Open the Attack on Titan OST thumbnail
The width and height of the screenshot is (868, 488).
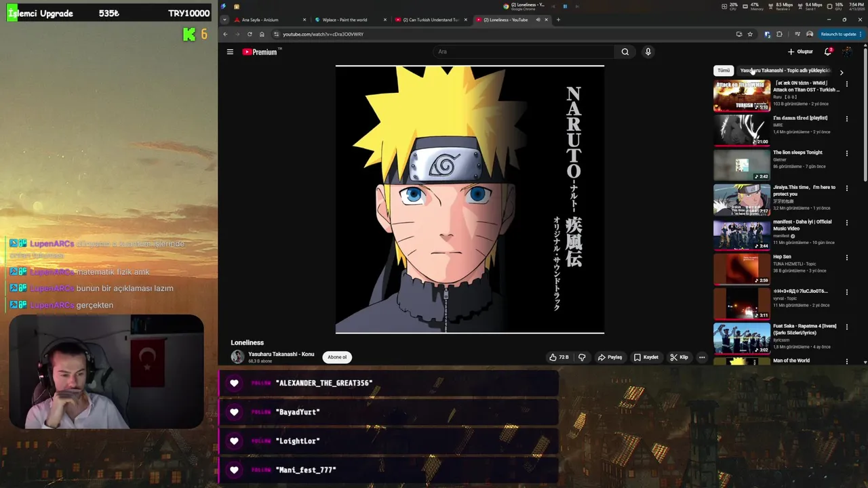(x=742, y=96)
